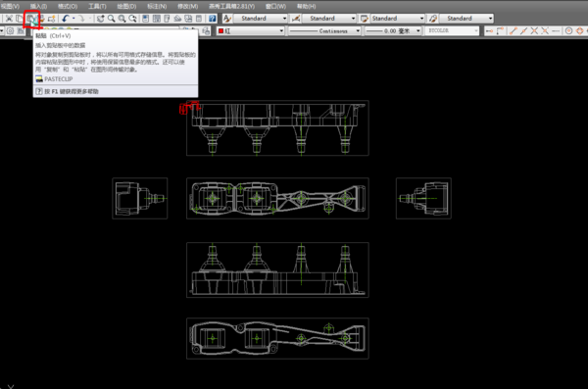588x389 pixels.
Task: Open the 标注(N) Dimension menu
Action: point(157,7)
